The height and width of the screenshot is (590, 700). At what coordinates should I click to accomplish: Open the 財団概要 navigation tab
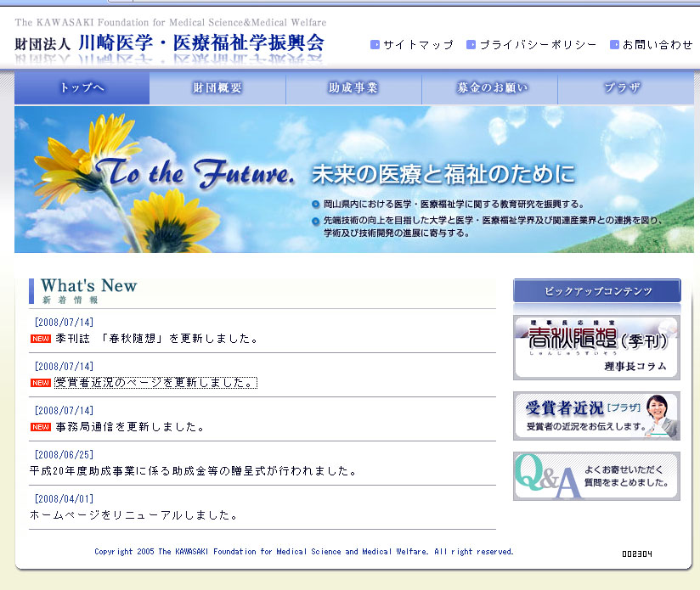coord(217,87)
